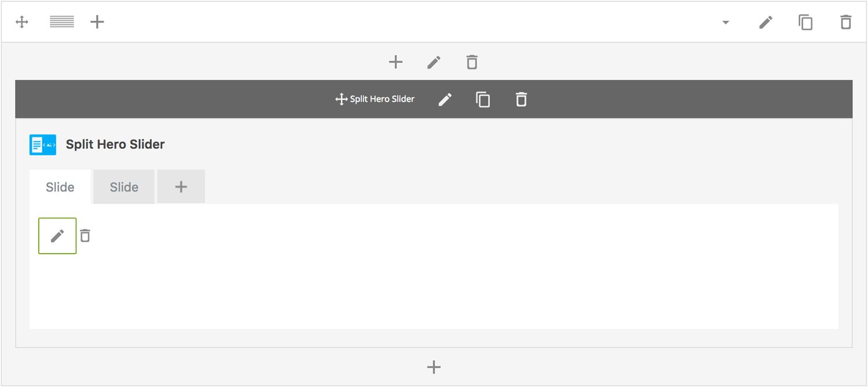Click the blue Split Hero Slider element icon

[x=43, y=145]
